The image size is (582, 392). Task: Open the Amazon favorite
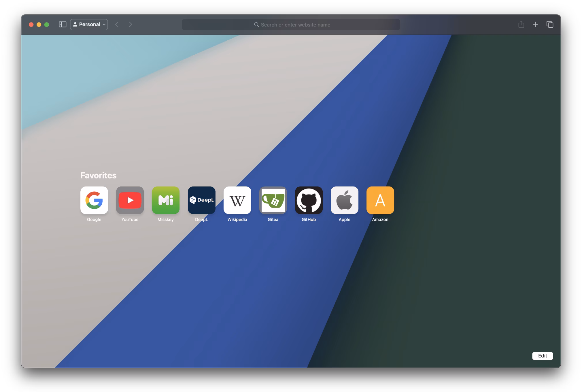point(380,200)
